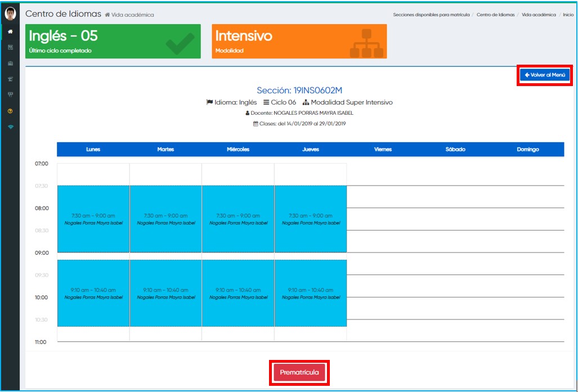
Task: Click the user profile avatar
Action: point(10,14)
